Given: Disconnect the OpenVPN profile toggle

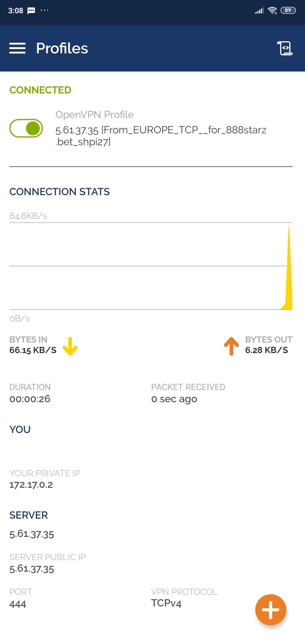Looking at the screenshot, I should tap(26, 128).
